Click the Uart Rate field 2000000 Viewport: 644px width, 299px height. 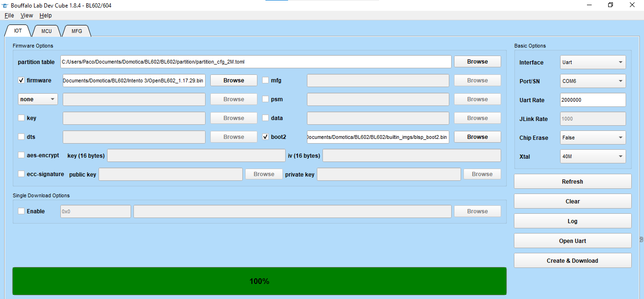[593, 100]
